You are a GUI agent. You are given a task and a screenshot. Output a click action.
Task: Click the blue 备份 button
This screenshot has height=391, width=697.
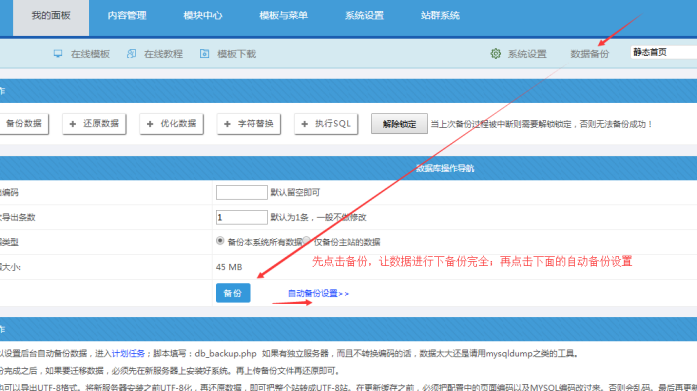pyautogui.click(x=233, y=293)
